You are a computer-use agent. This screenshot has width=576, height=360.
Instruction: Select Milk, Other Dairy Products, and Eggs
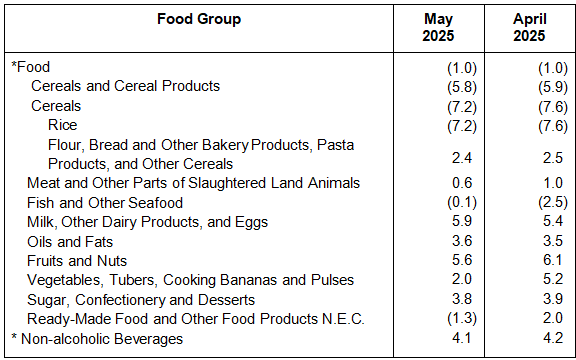147,222
